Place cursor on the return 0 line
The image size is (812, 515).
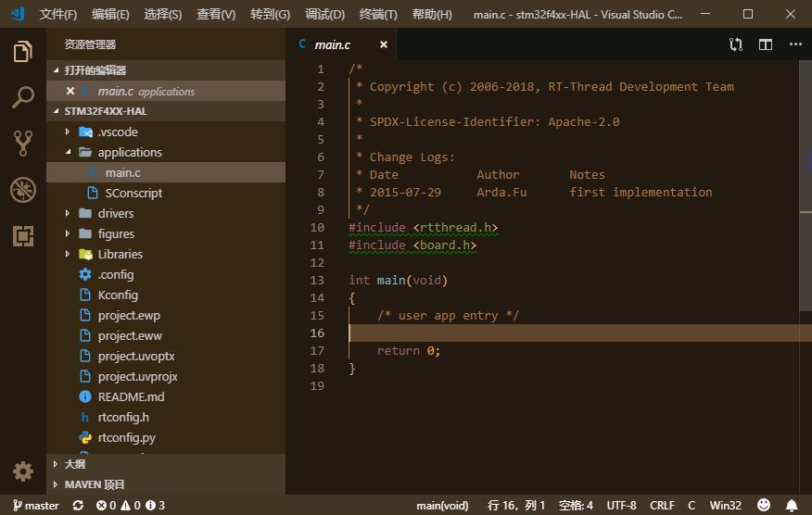408,351
